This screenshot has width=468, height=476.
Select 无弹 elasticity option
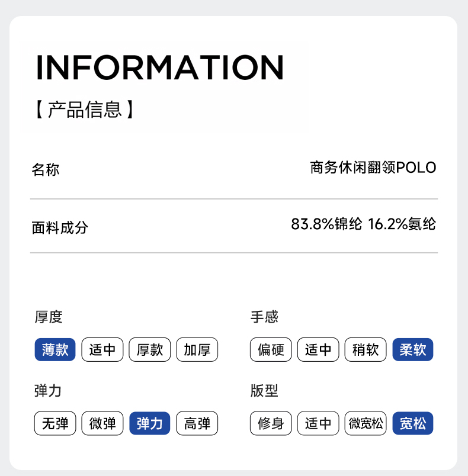tap(55, 423)
